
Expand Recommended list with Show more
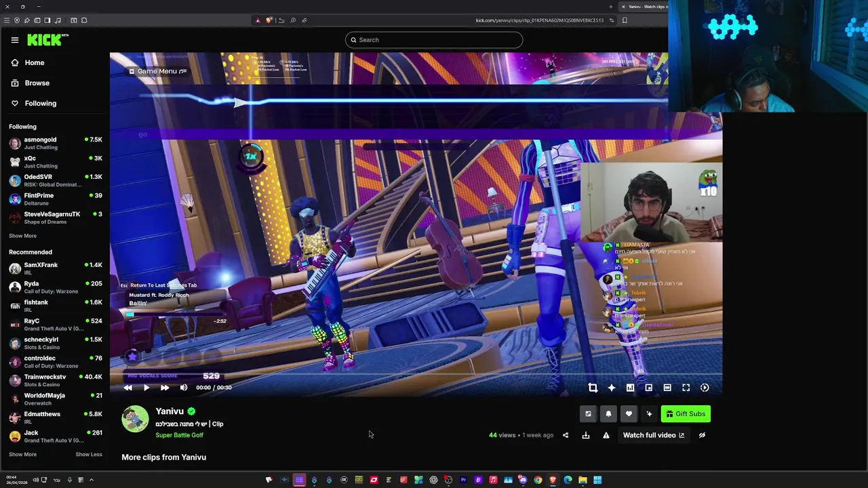[x=22, y=454]
